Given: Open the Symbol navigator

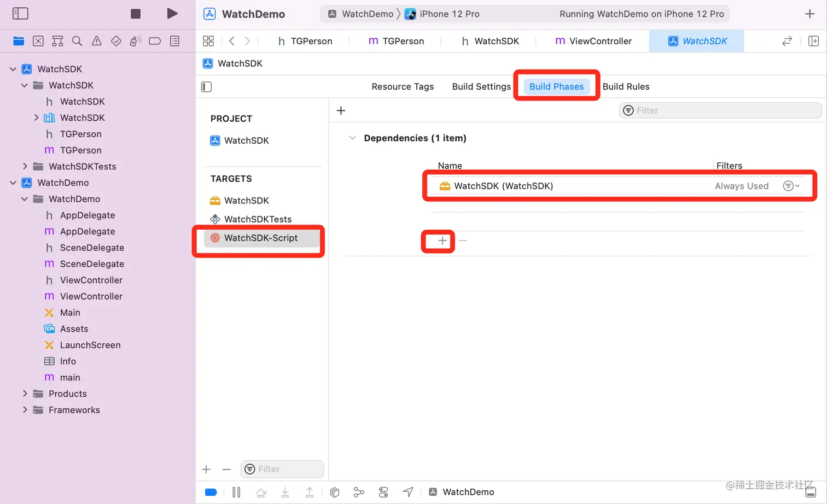Looking at the screenshot, I should 57,41.
